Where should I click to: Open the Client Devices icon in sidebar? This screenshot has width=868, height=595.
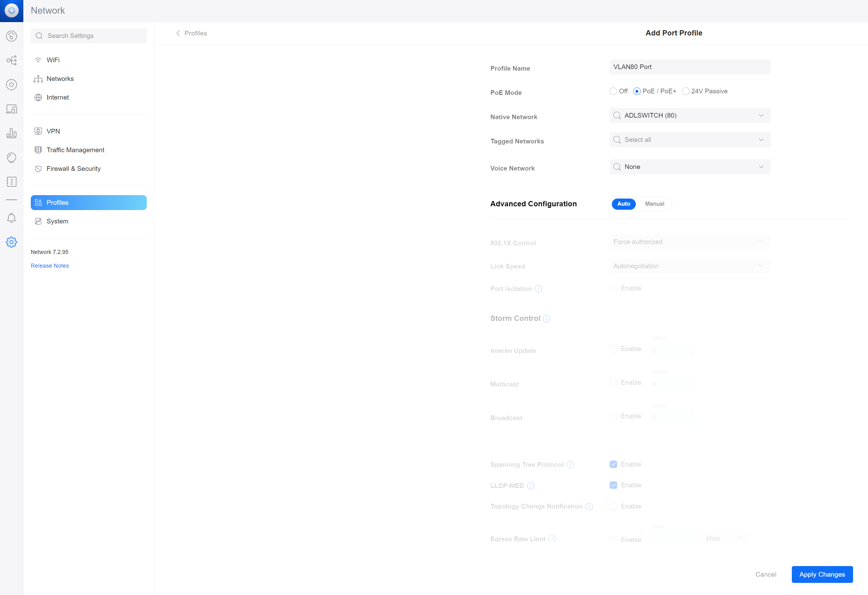point(12,109)
